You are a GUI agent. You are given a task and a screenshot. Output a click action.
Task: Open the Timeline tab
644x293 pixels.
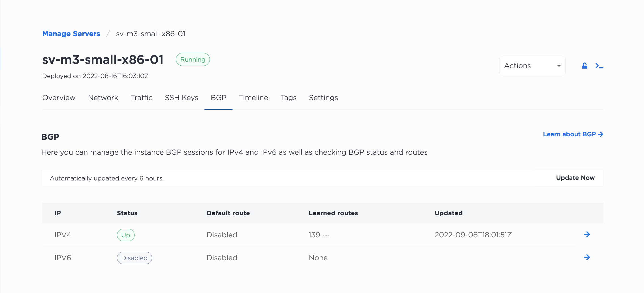(x=253, y=98)
